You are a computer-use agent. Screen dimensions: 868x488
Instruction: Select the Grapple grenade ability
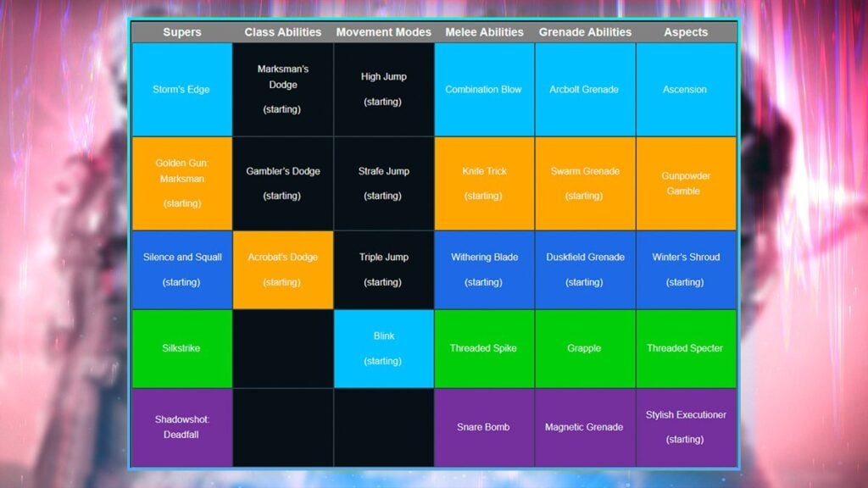coord(585,348)
